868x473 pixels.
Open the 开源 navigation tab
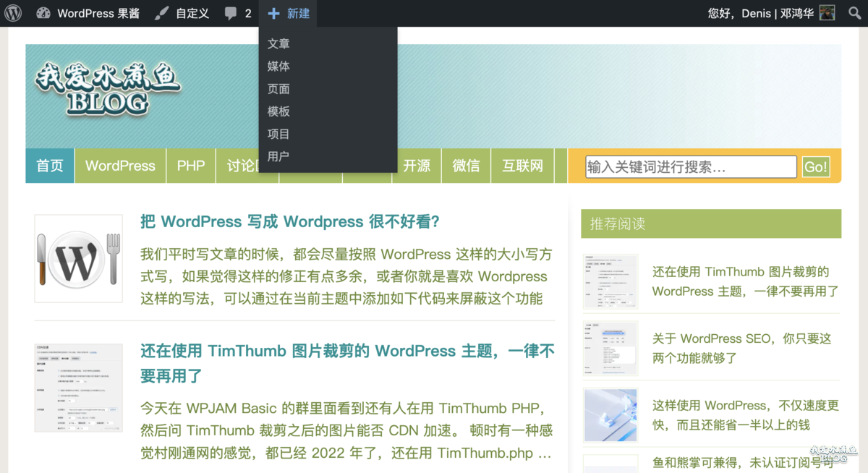coord(417,166)
